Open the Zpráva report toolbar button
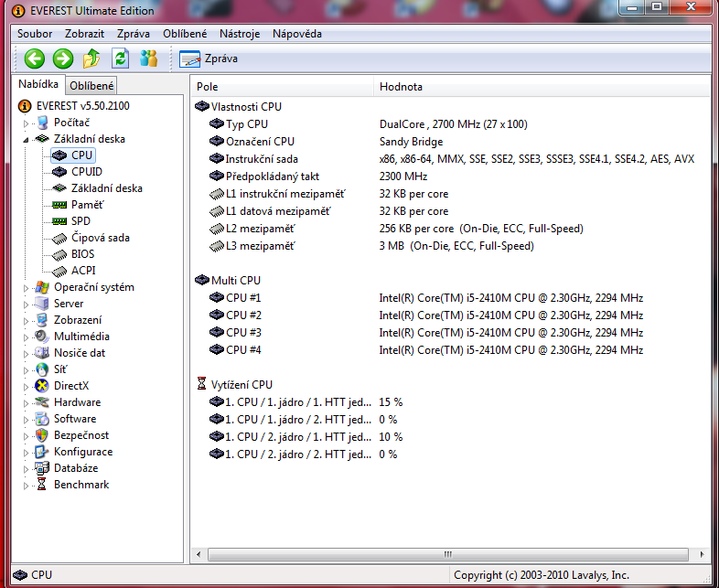 pos(209,59)
